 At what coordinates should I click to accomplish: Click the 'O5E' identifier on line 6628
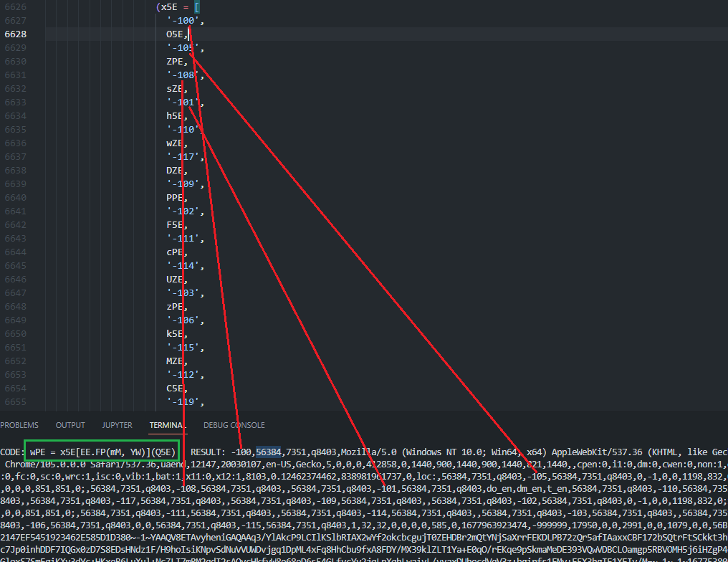pos(175,34)
